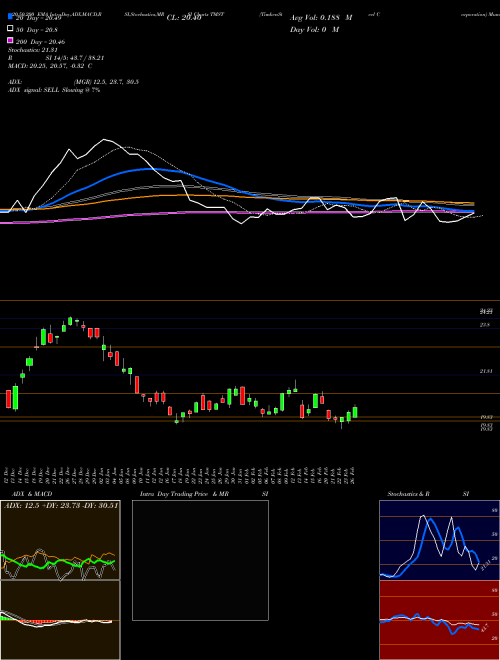Click the highest green candlestick at peak

tap(70, 321)
